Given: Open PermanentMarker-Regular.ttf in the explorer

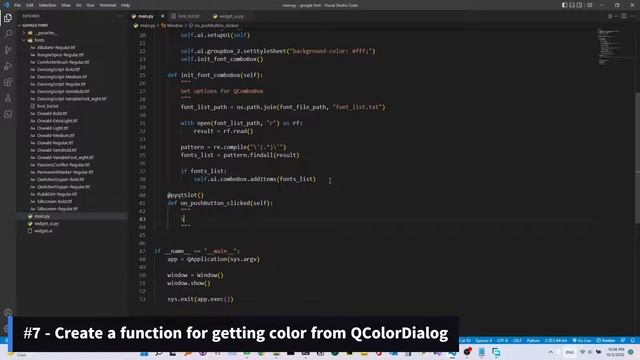Looking at the screenshot, I should tap(65, 172).
